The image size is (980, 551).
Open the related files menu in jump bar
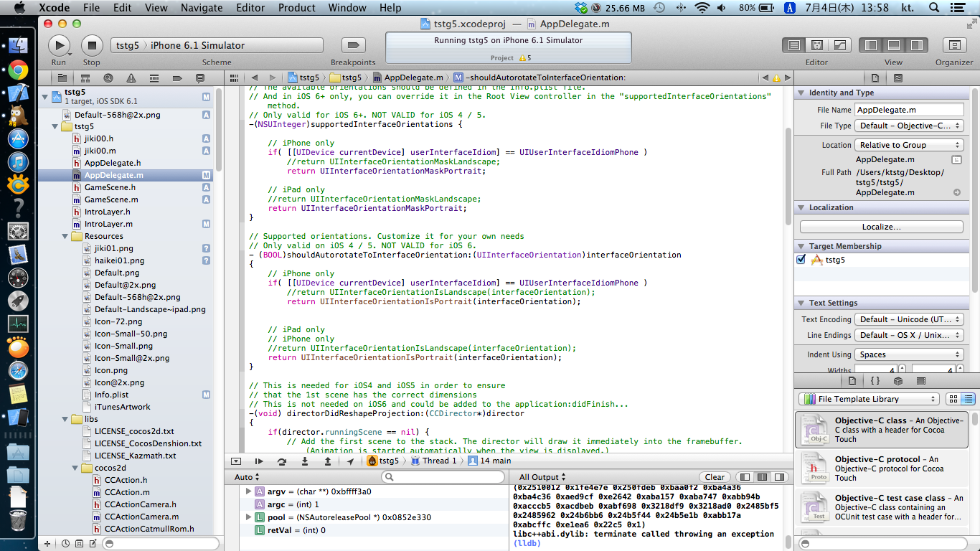pyautogui.click(x=233, y=77)
